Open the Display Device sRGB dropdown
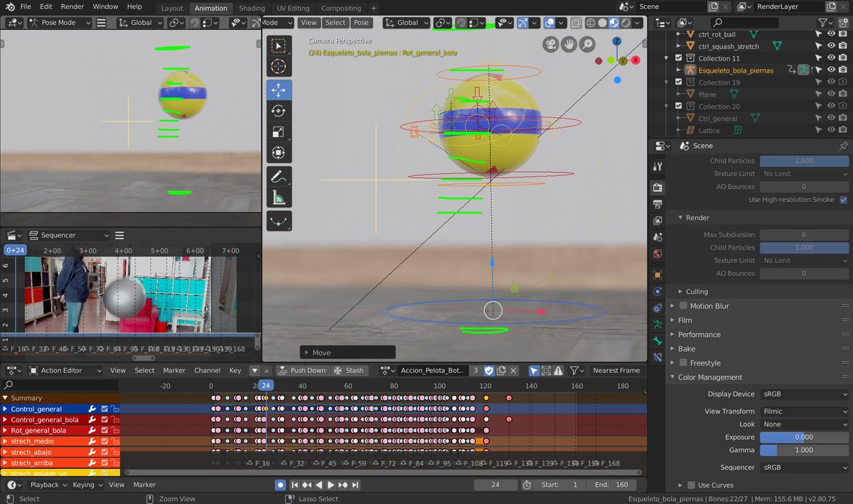 point(804,394)
